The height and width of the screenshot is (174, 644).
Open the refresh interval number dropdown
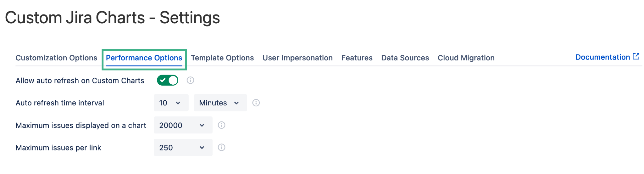[171, 103]
